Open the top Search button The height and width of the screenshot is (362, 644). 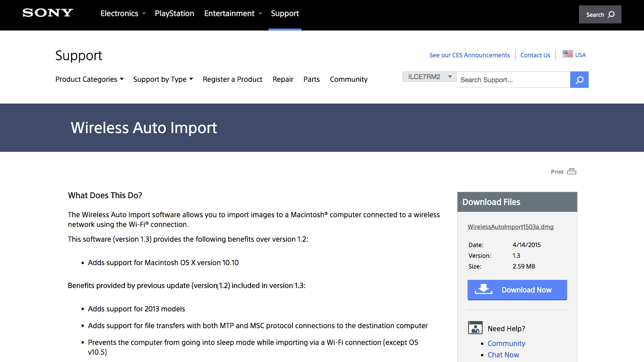[x=600, y=14]
